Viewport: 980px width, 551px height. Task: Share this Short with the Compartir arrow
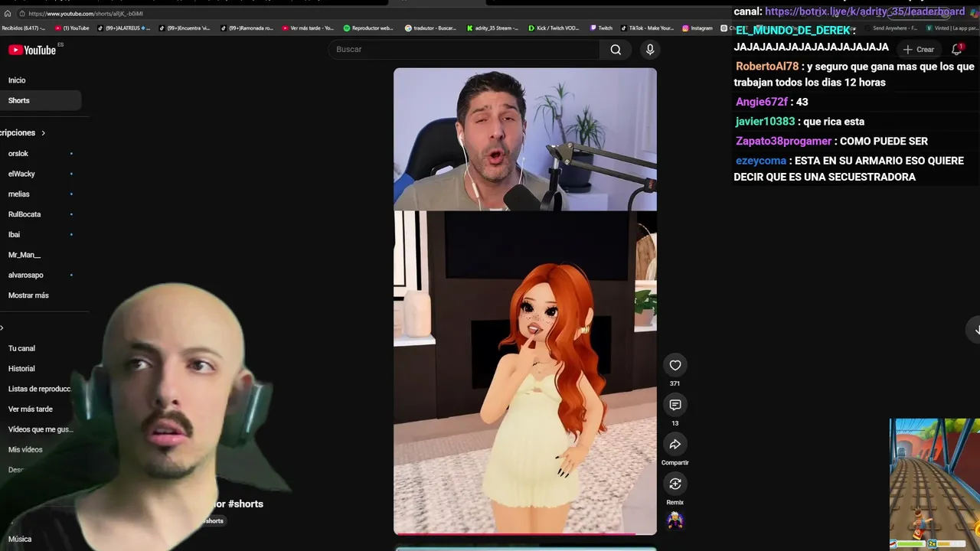[675, 445]
